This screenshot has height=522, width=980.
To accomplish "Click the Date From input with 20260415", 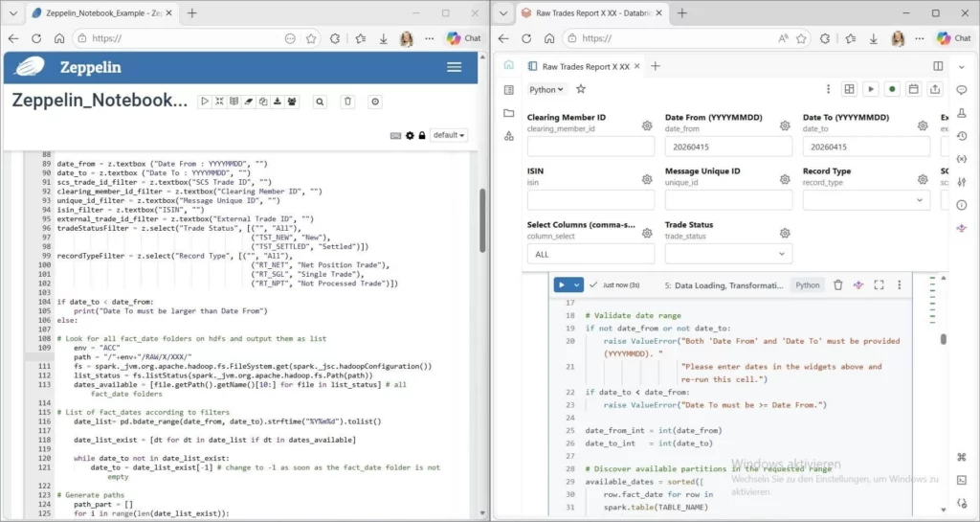I will pos(728,147).
